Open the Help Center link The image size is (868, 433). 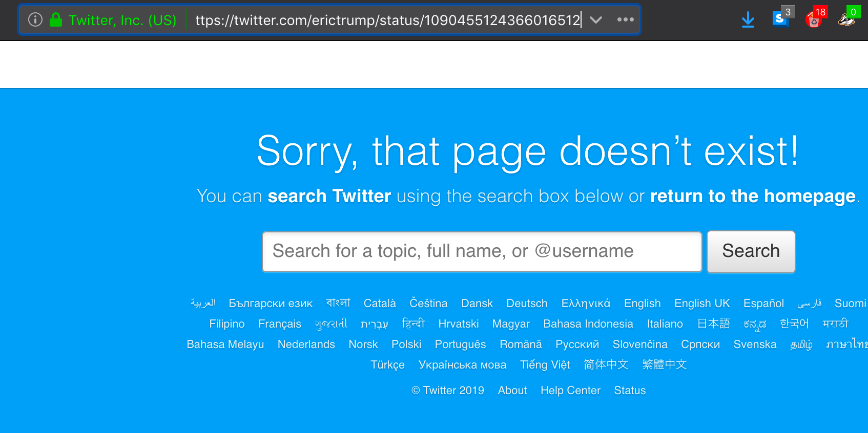[x=570, y=391]
